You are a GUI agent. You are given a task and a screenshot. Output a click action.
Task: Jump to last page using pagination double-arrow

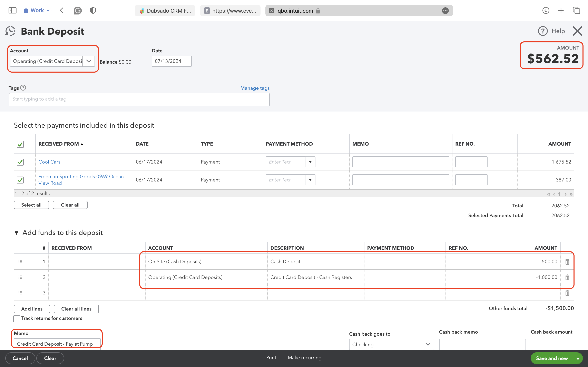tap(571, 194)
